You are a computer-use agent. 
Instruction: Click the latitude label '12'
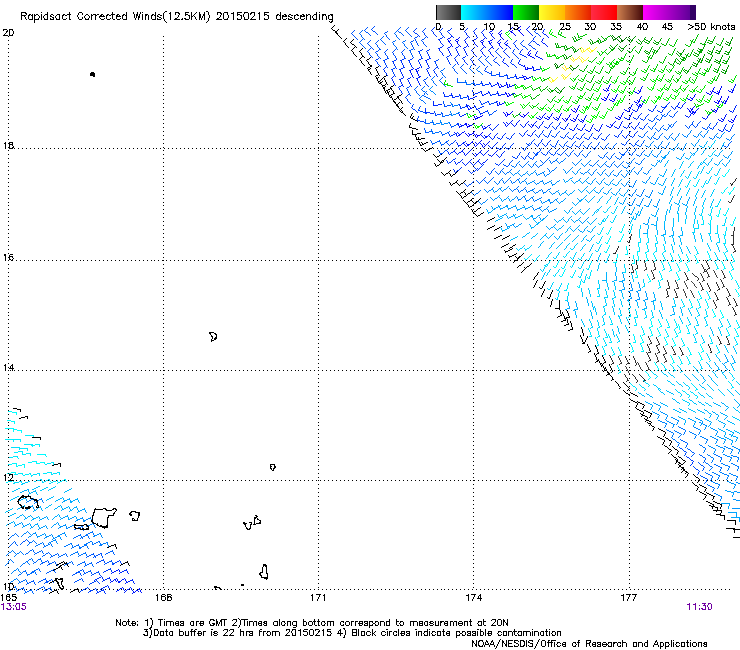click(8, 477)
